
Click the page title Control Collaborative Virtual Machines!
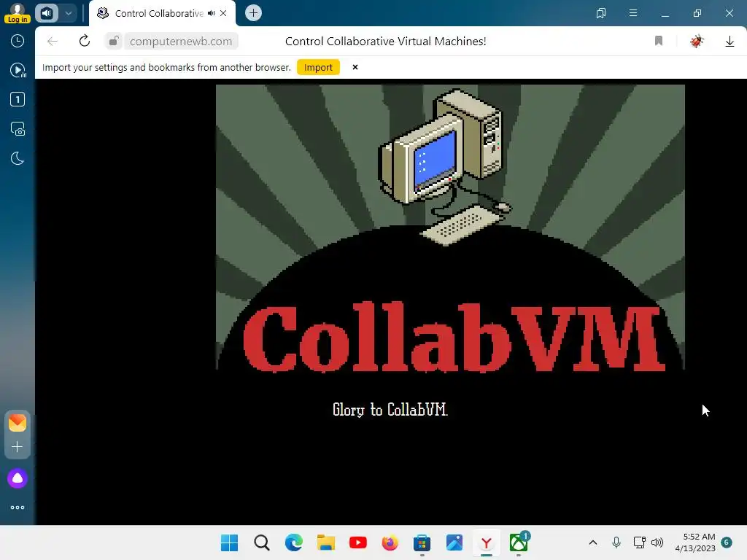point(385,42)
